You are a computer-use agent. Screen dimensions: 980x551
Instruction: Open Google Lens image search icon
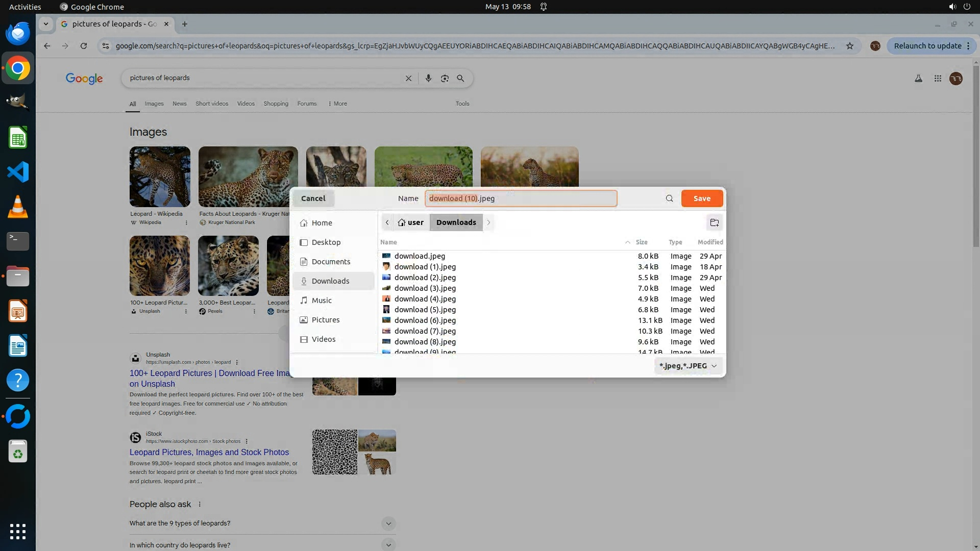(x=445, y=78)
